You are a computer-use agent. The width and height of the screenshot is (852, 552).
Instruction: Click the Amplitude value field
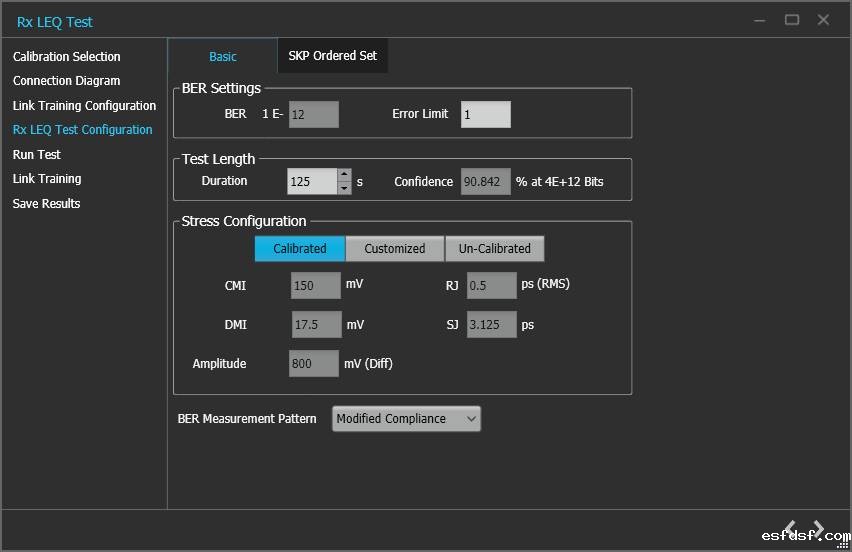314,364
